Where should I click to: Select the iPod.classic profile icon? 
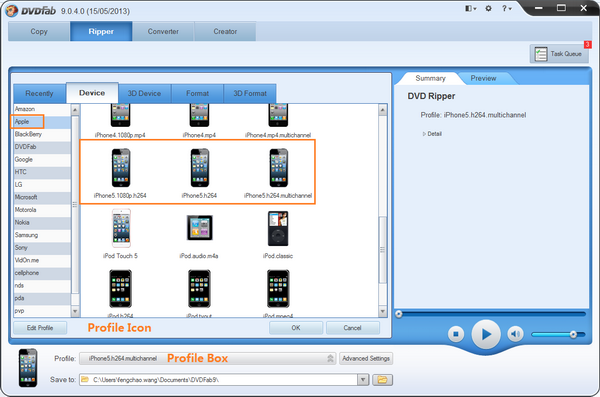tap(278, 228)
